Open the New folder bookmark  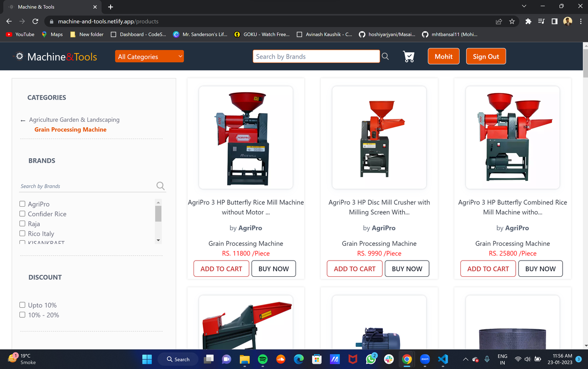[x=87, y=34]
